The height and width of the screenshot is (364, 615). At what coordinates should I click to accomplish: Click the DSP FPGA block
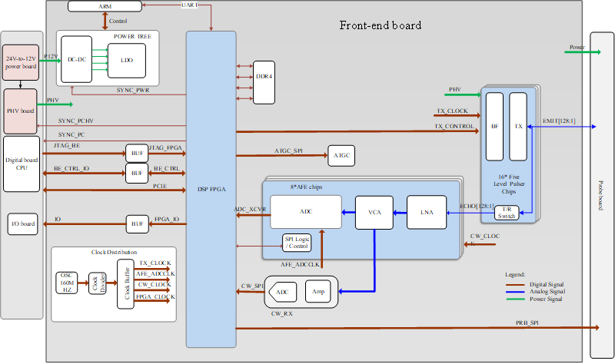click(x=211, y=189)
